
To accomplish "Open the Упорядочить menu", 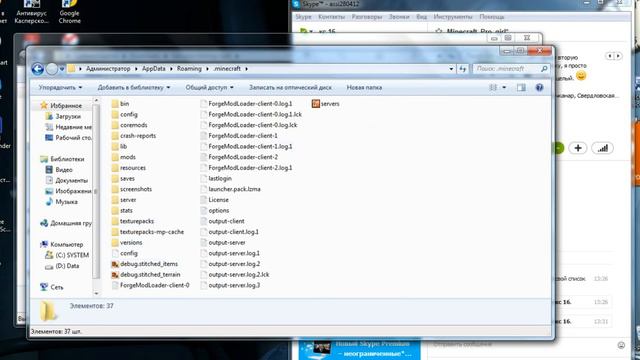I will [x=60, y=87].
